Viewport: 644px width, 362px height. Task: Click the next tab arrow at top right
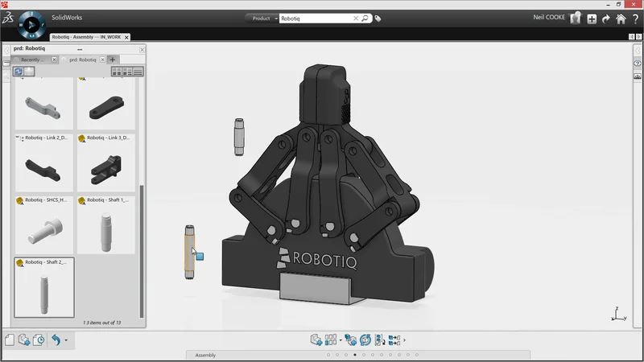[x=638, y=36]
